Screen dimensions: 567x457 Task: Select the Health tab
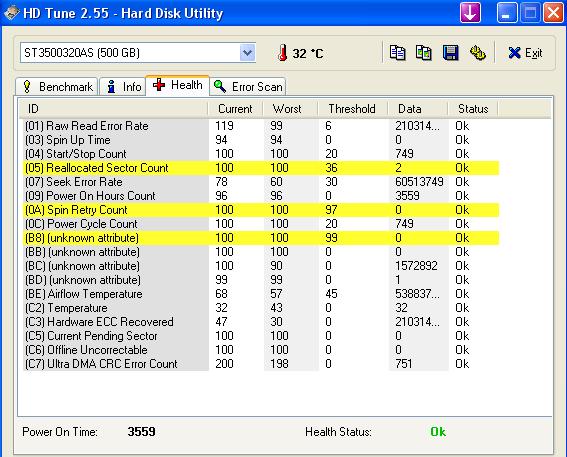tap(177, 85)
